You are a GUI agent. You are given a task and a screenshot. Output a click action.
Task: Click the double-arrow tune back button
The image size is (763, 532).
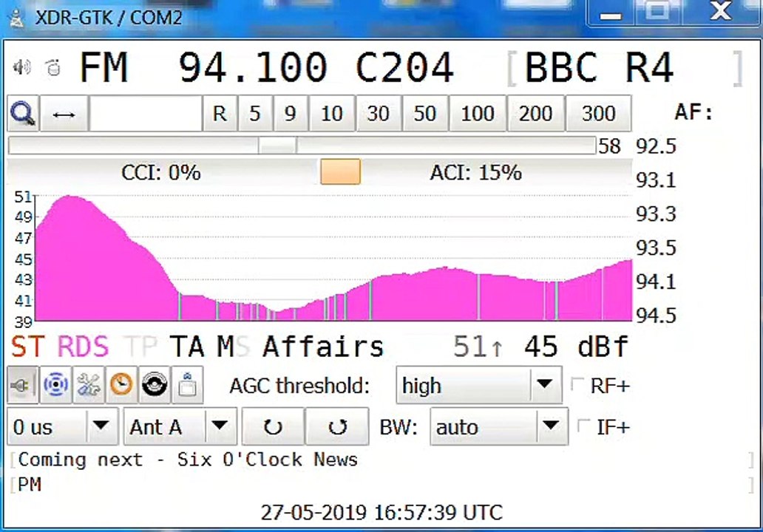pos(64,114)
